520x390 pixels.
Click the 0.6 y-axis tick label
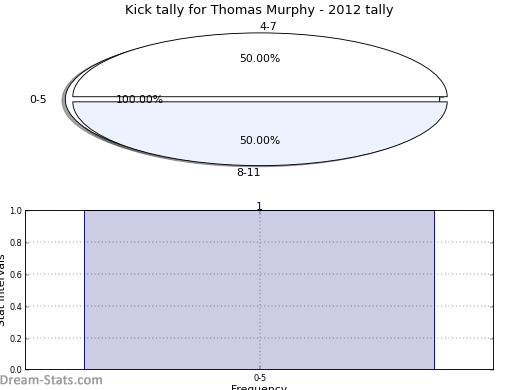[x=16, y=274]
